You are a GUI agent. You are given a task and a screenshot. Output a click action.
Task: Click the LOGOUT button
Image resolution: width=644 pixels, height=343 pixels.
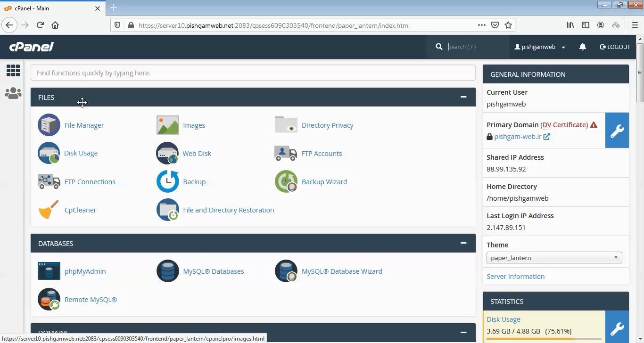[615, 47]
